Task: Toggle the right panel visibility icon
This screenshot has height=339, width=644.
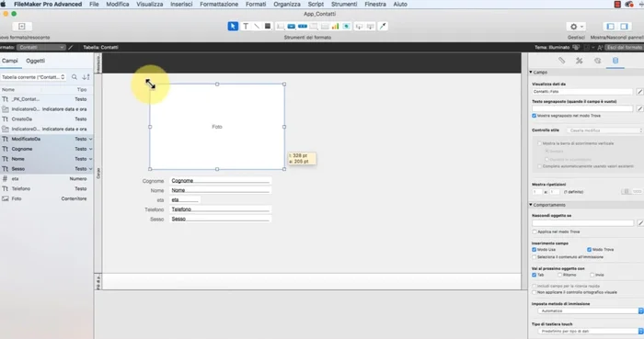Action: click(624, 27)
